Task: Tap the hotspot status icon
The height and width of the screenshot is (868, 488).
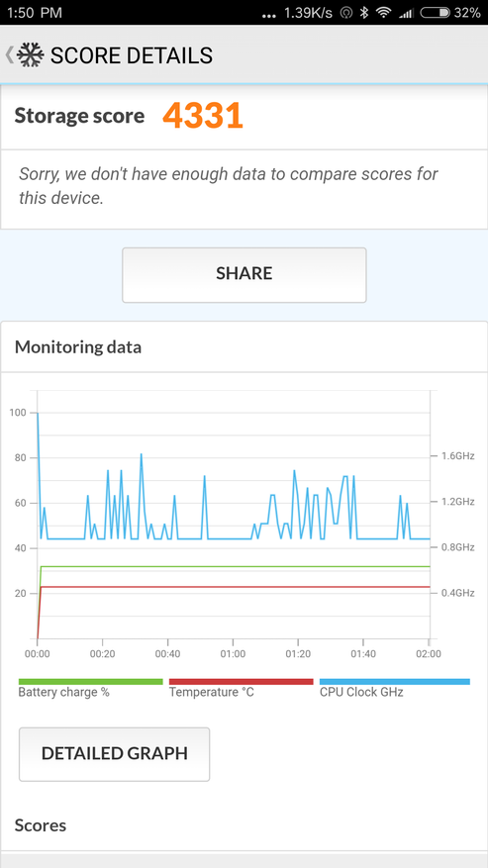Action: [346, 12]
